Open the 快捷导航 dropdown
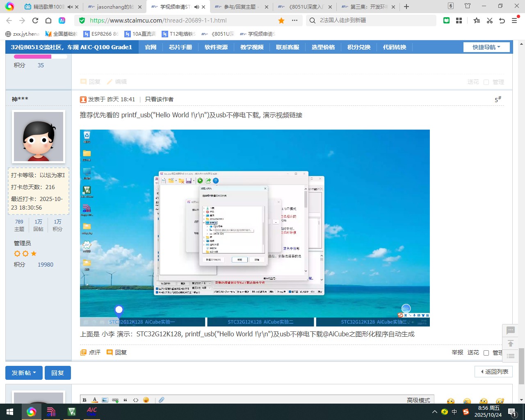This screenshot has height=420, width=525. (486, 47)
